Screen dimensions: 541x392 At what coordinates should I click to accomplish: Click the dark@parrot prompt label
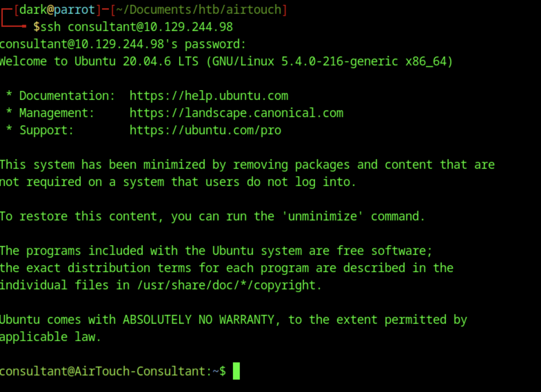tap(57, 10)
